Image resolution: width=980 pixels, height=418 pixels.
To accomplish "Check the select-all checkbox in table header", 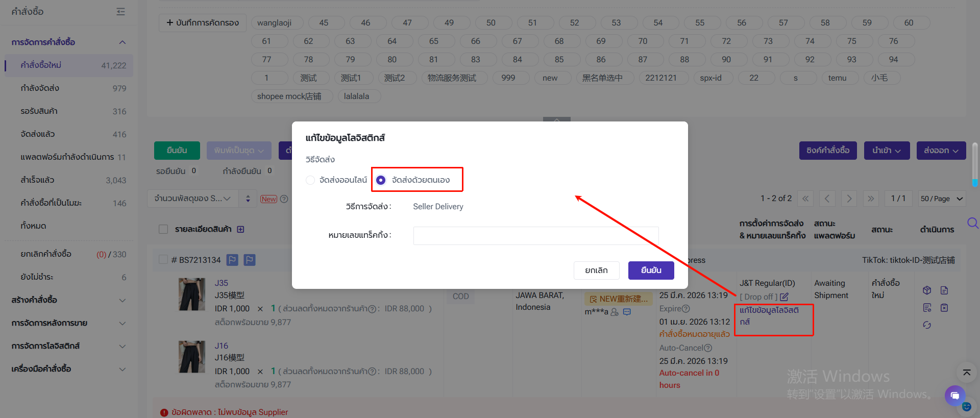I will (163, 230).
